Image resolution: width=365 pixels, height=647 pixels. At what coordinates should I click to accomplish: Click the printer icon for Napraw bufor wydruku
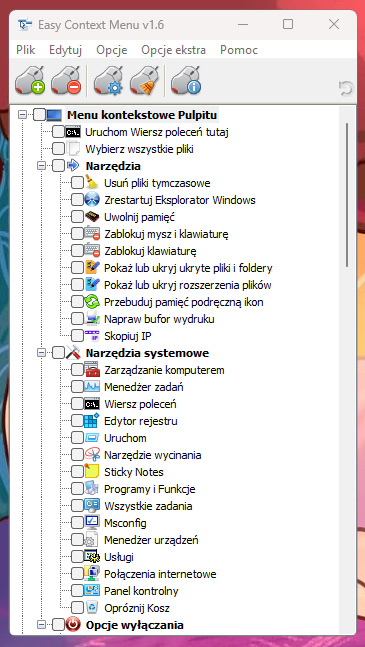92,319
